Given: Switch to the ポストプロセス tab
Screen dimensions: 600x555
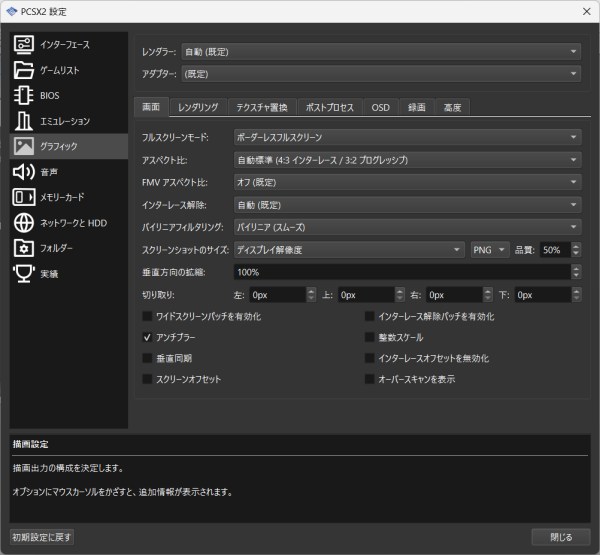Looking at the screenshot, I should 330,108.
